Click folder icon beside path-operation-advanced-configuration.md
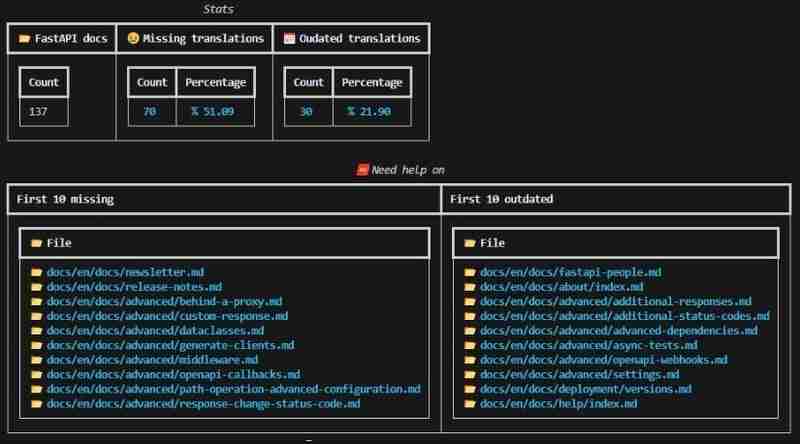This screenshot has width=800, height=444. click(x=36, y=389)
